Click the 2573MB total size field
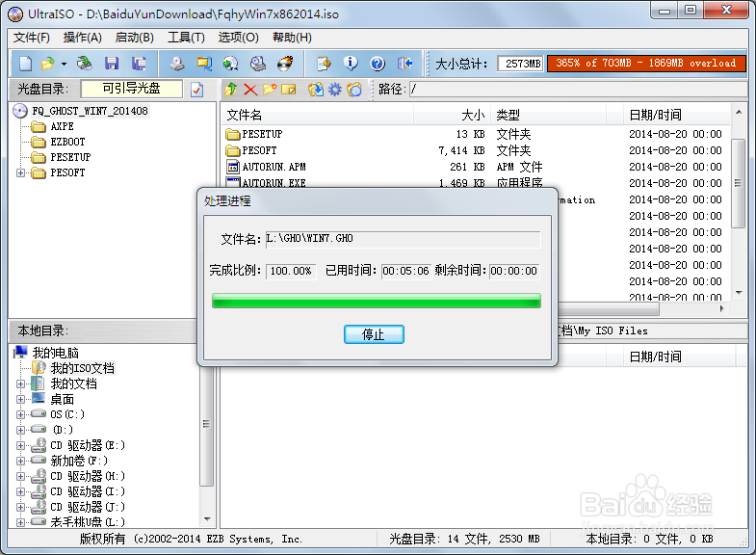Screen dimensions: 756x555 pos(521,64)
